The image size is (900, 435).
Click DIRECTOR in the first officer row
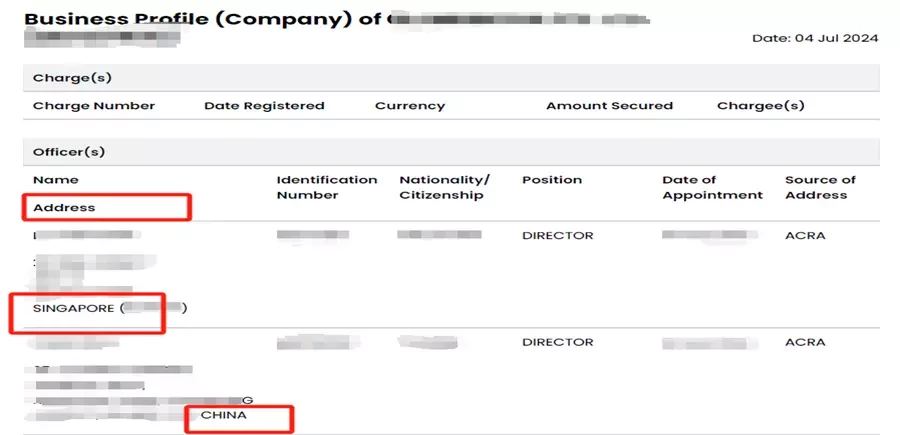tap(557, 235)
